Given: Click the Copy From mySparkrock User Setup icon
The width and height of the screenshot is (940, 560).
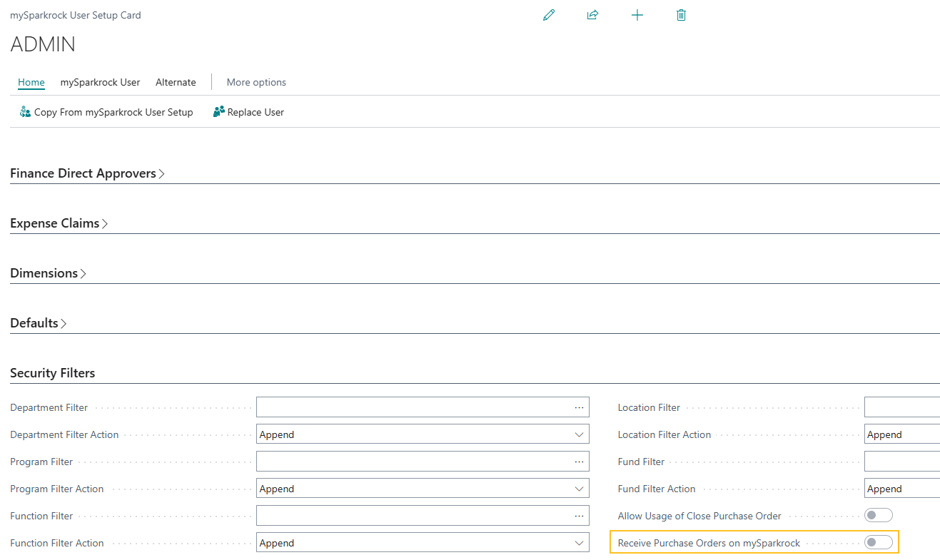Looking at the screenshot, I should click(x=24, y=111).
